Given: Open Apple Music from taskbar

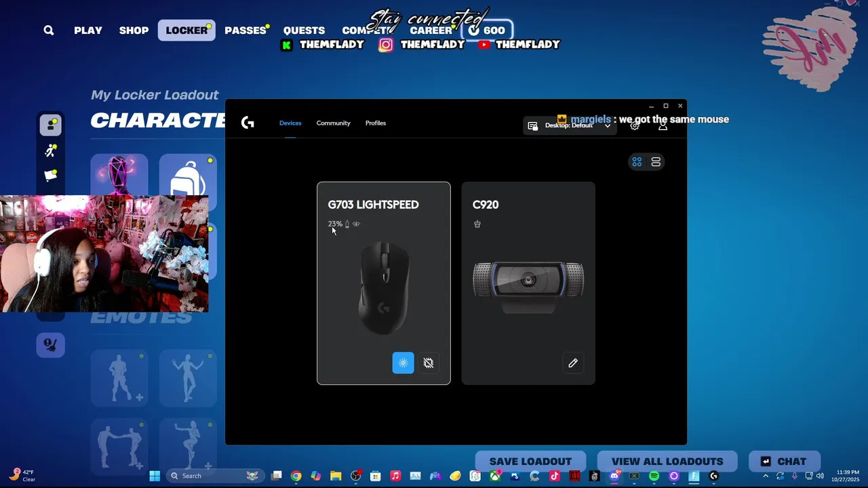Looking at the screenshot, I should click(395, 476).
